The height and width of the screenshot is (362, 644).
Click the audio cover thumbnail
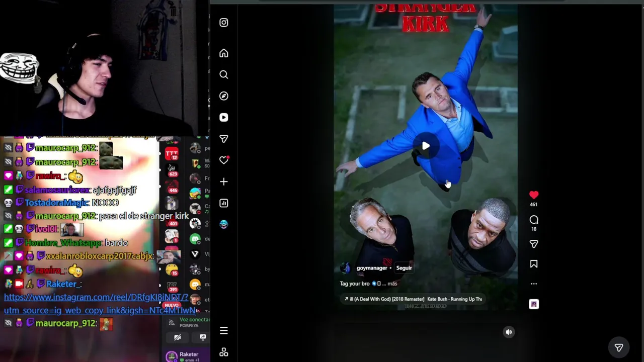pos(534,304)
